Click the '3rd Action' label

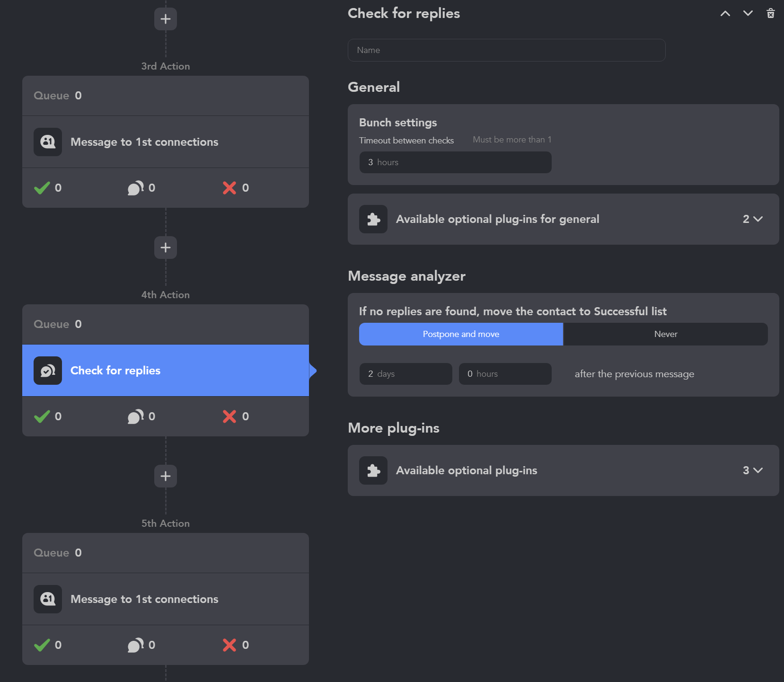tap(166, 66)
